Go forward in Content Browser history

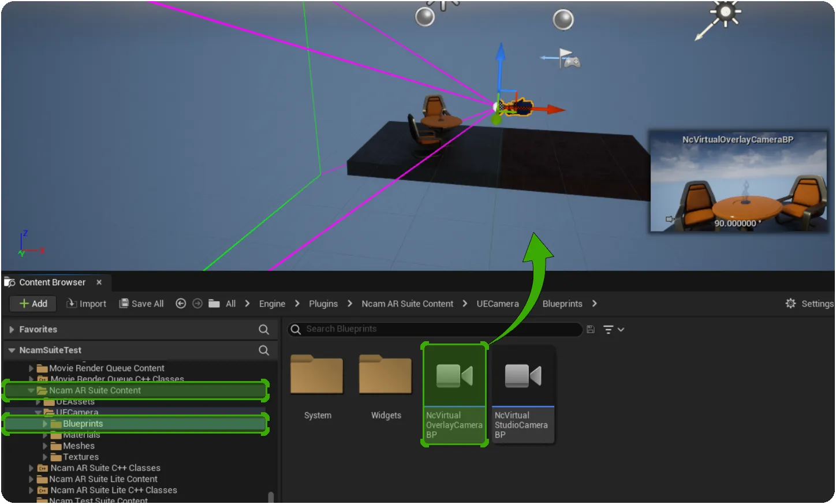click(x=197, y=304)
